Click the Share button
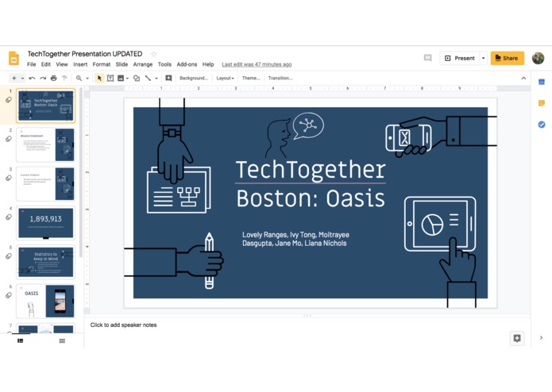This screenshot has width=552, height=392. 508,59
